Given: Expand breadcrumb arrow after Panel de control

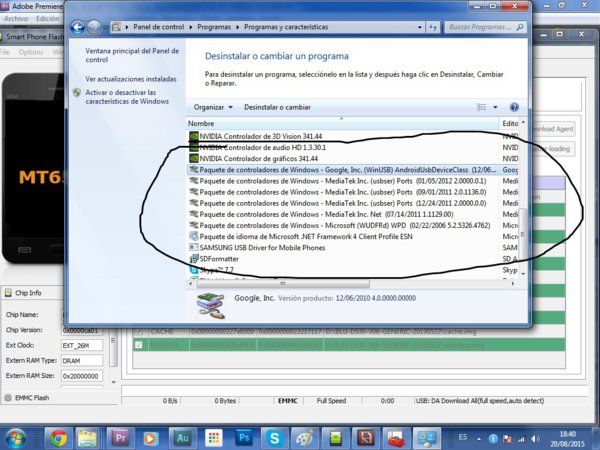Looking at the screenshot, I should tap(191, 27).
